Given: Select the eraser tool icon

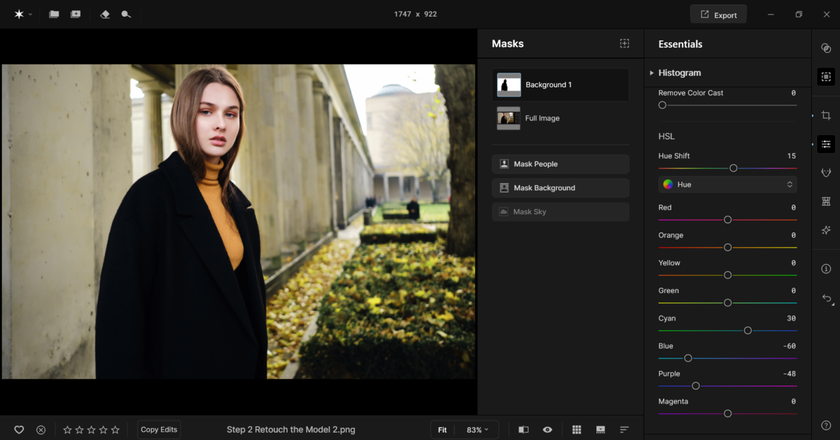Looking at the screenshot, I should pos(105,14).
